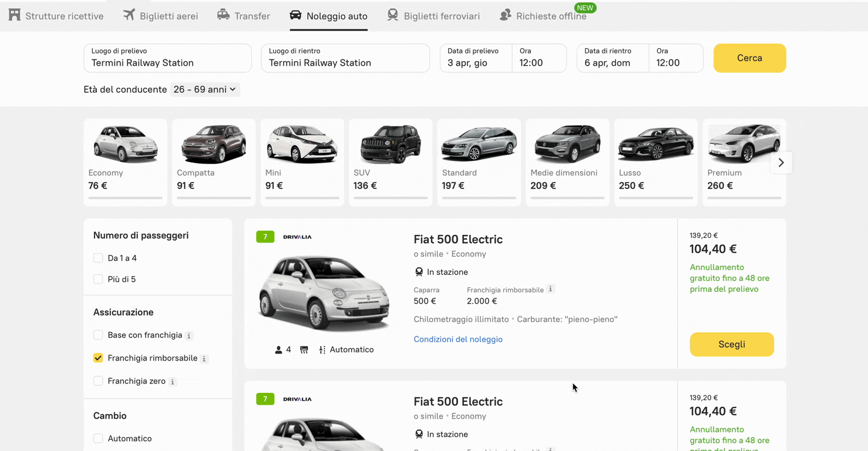The image size is (868, 451).
Task: Click the taxi icon for Transfer
Action: point(223,15)
